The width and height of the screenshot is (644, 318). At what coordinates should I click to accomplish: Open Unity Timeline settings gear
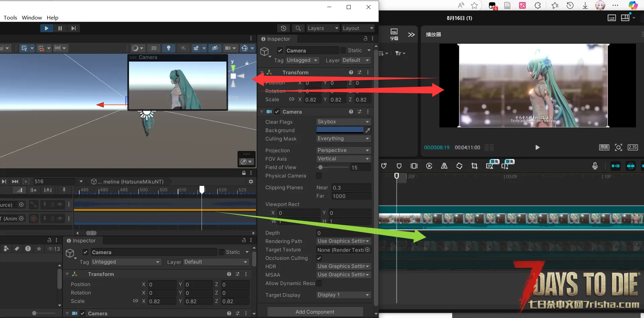point(251,182)
